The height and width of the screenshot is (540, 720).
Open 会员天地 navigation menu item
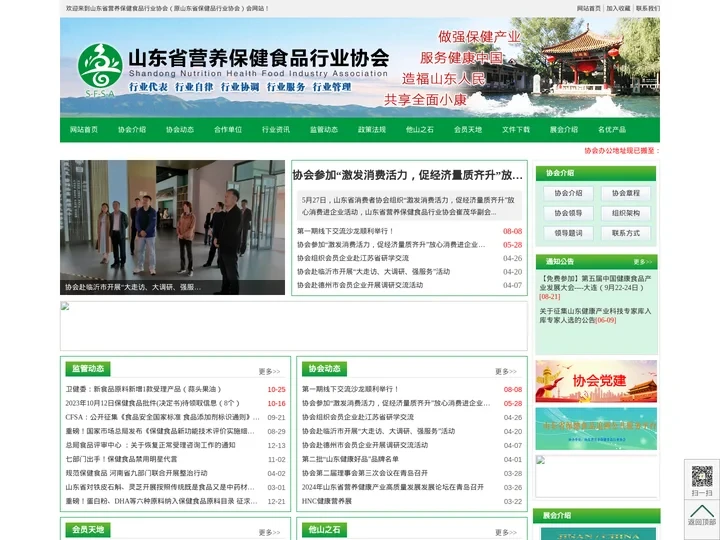pyautogui.click(x=468, y=129)
